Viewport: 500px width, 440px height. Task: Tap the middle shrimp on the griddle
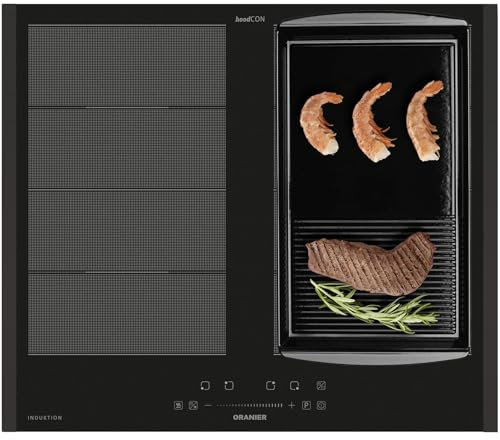tap(373, 122)
